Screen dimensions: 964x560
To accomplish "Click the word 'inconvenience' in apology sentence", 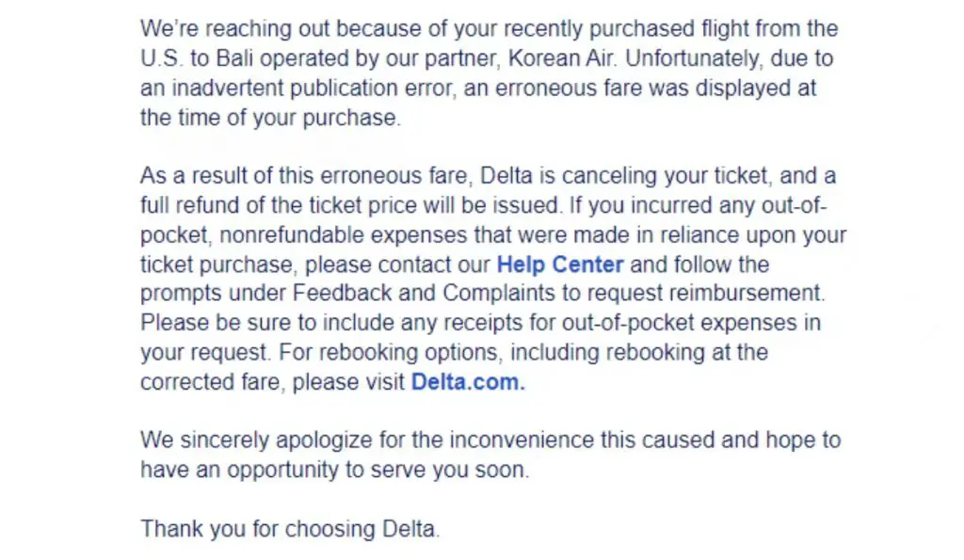I will click(x=522, y=440).
